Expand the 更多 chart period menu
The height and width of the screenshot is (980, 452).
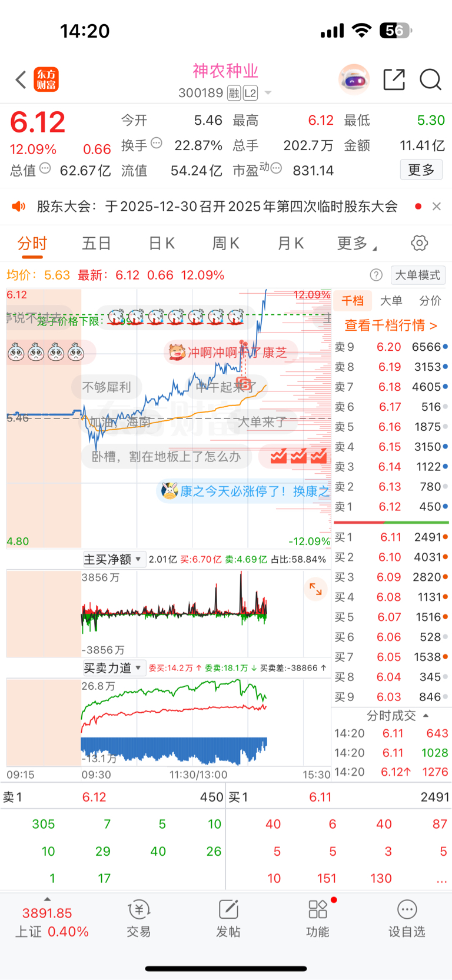click(357, 244)
